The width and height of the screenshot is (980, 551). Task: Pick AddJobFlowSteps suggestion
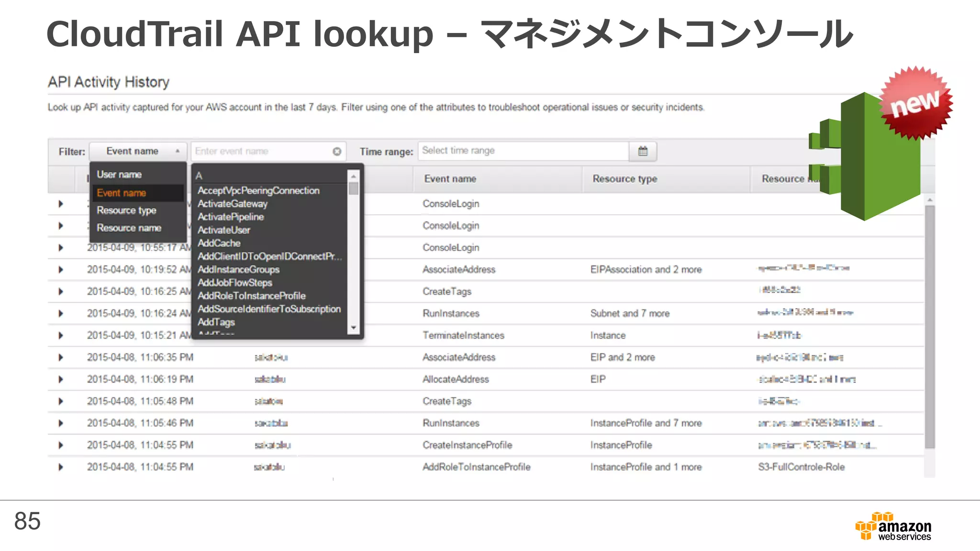[234, 283]
